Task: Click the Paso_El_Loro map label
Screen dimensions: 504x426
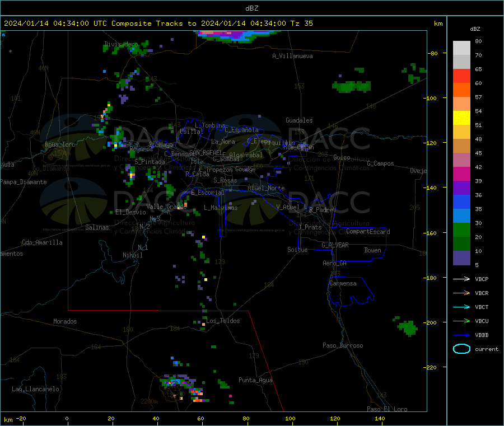Action: 387,409
